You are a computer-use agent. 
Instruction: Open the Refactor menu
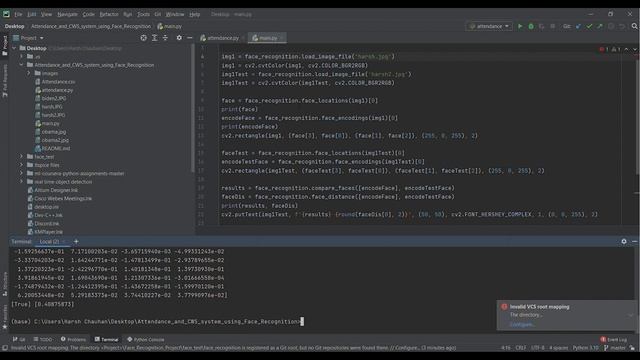click(x=109, y=14)
